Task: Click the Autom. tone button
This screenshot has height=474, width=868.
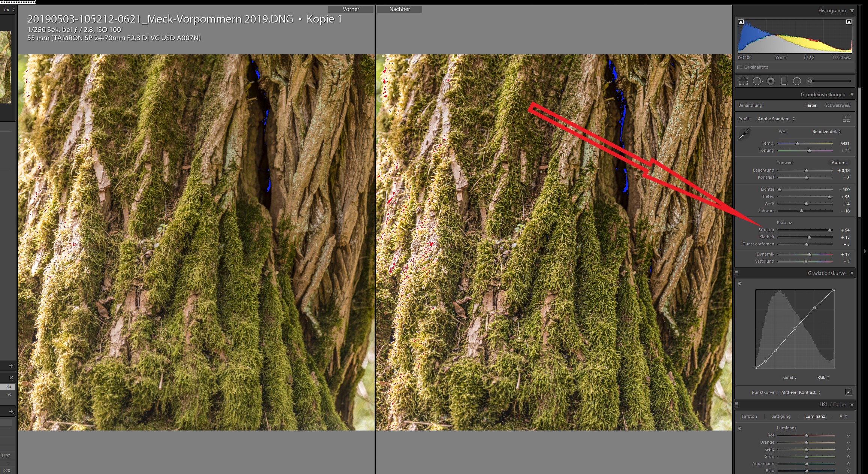Action: coord(839,163)
